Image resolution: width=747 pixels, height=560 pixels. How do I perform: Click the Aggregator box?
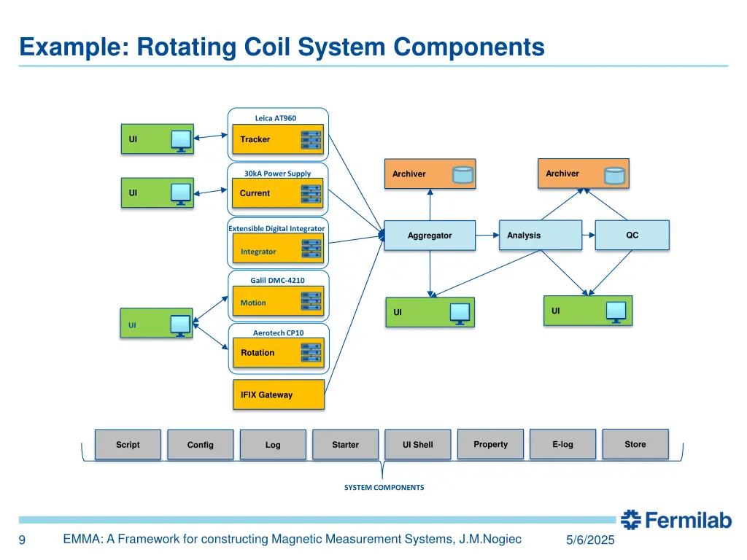pyautogui.click(x=430, y=236)
